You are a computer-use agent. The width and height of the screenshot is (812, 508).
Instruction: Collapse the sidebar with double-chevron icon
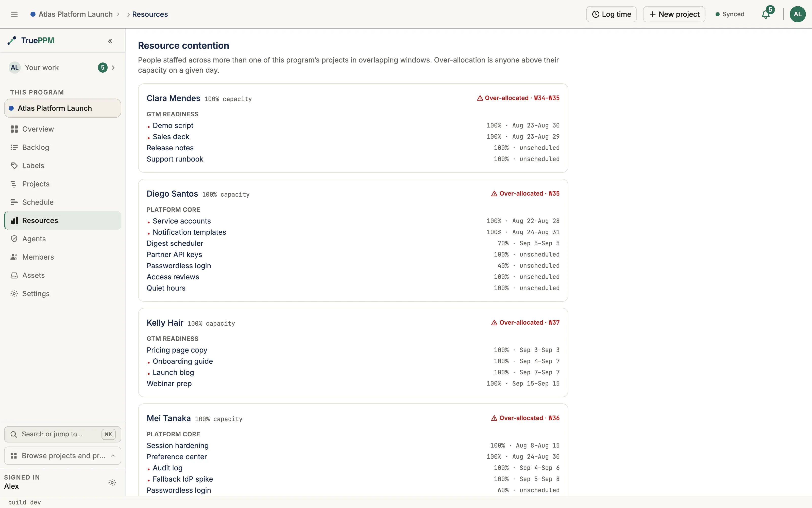(110, 41)
